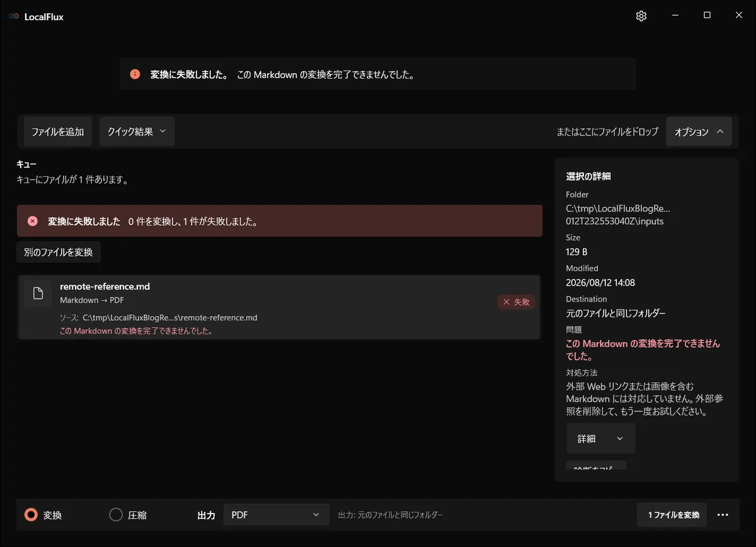
Task: Click 0 件を変換し、1 件が失敗しました summary
Action: click(x=193, y=221)
